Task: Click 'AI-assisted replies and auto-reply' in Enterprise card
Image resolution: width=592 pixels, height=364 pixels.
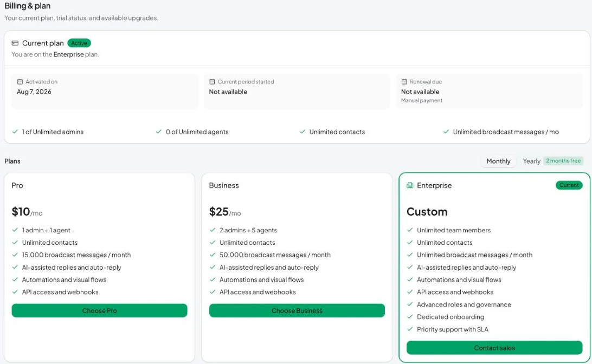Action: [x=466, y=267]
